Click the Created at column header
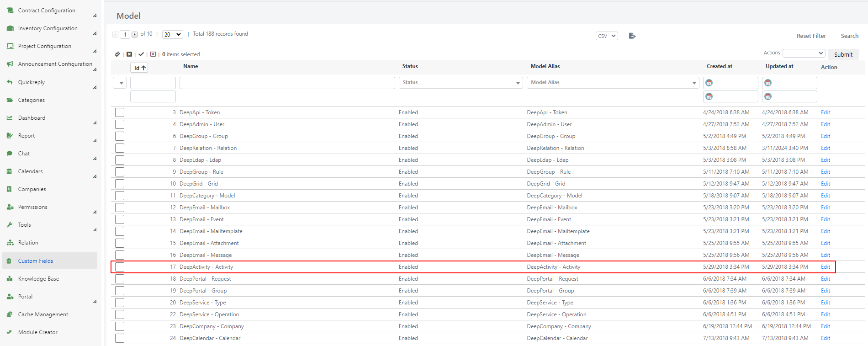 point(720,66)
